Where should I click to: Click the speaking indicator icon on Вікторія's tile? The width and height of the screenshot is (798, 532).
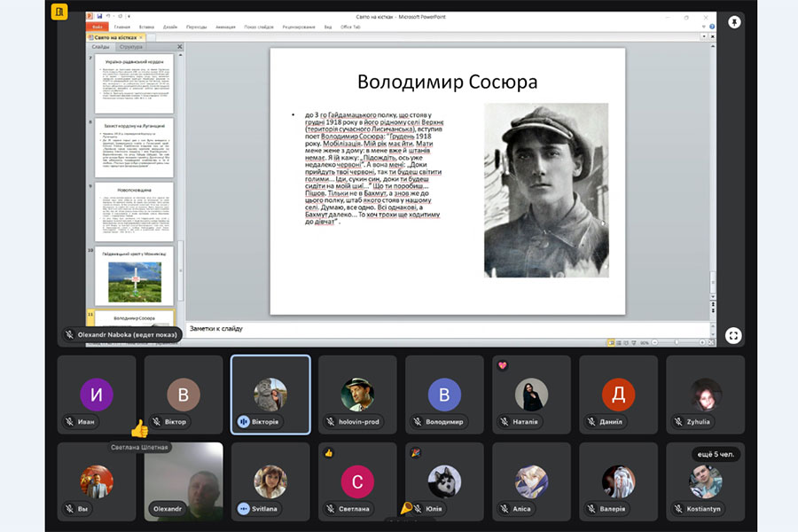243,422
